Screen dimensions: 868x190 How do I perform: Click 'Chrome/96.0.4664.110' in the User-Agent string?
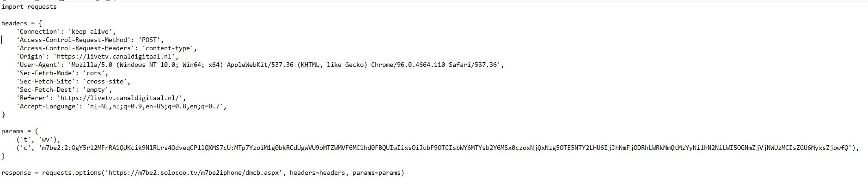408,65
